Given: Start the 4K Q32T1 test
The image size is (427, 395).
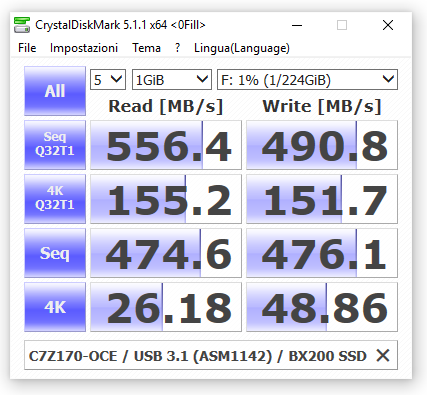Looking at the screenshot, I should point(55,199).
